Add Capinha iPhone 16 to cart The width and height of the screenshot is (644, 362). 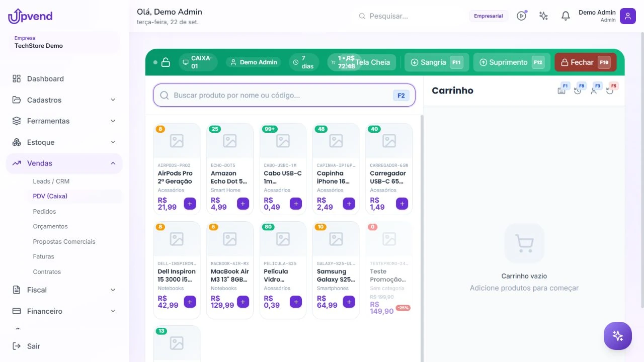pos(349,204)
